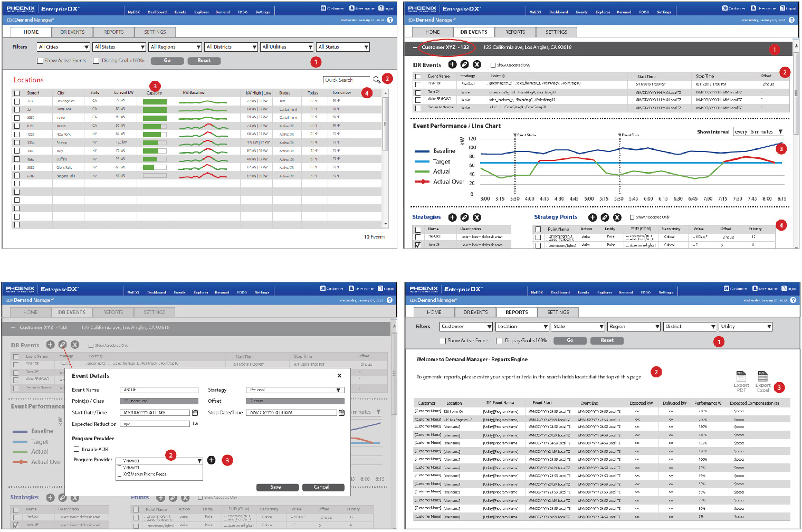This screenshot has height=532, width=802.
Task: Toggle Show Active Events under All Cities filter
Action: [40, 61]
